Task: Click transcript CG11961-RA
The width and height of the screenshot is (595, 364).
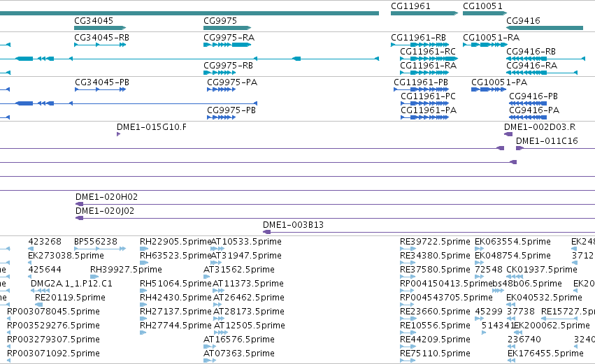Action: click(x=424, y=73)
